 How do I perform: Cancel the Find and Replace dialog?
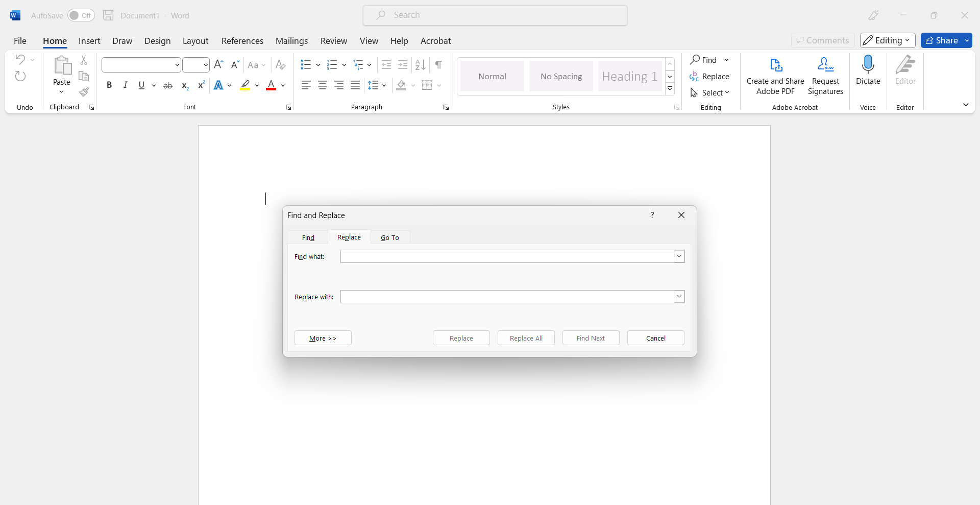point(655,338)
